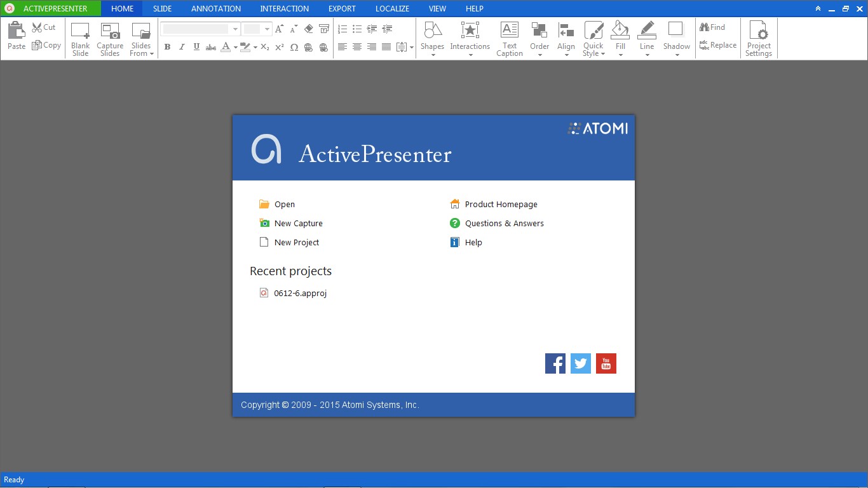The height and width of the screenshot is (488, 868).
Task: Expand the font color dropdown arrow
Action: coord(235,47)
